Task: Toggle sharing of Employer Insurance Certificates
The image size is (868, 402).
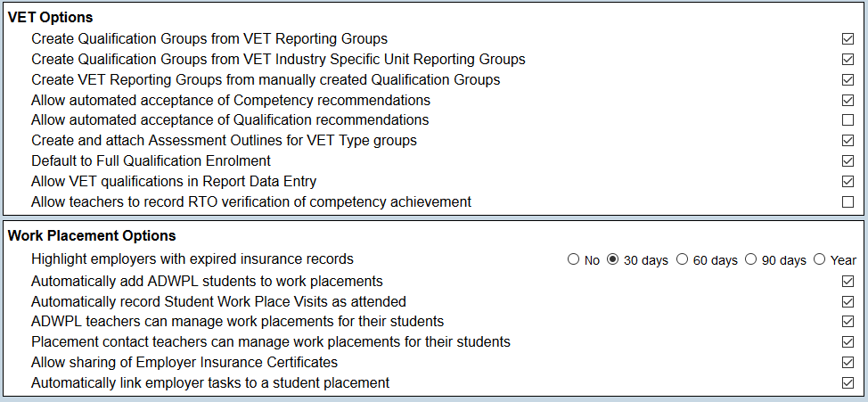Action: (x=848, y=363)
